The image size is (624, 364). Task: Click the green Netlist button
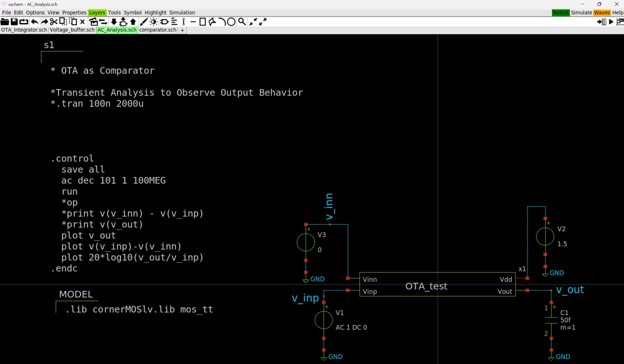point(561,13)
